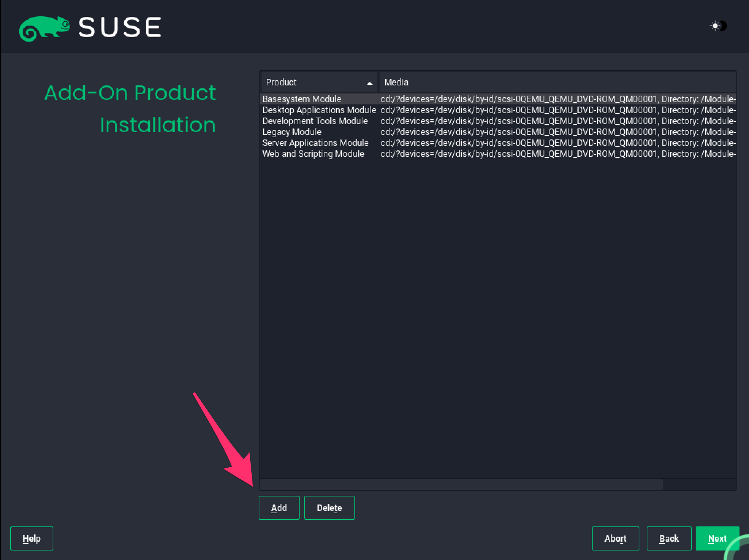Open Help
Screen dimensions: 749x560
pos(32,538)
